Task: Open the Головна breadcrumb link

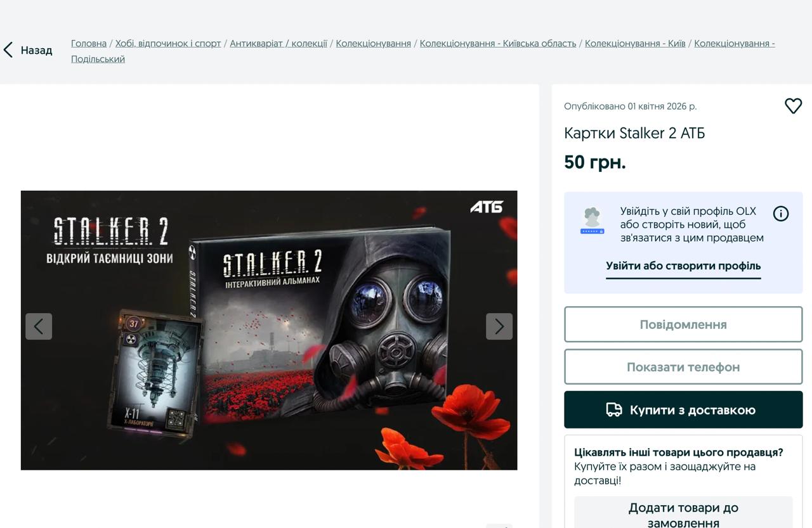Action: [89, 44]
